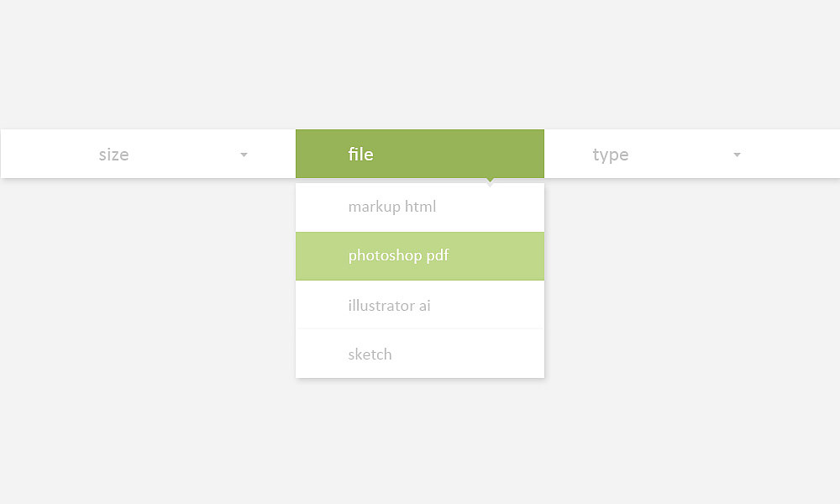Open the size dropdown
This screenshot has width=840, height=504.
tap(149, 154)
